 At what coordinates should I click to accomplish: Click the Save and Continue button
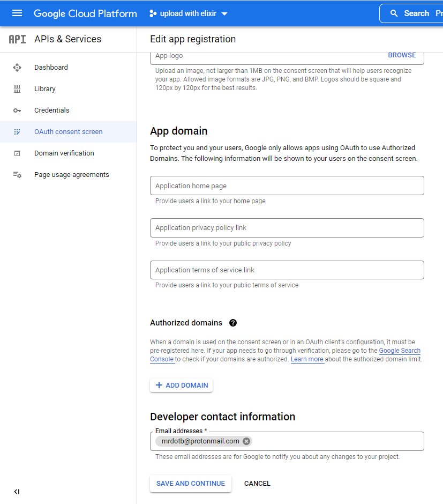tap(190, 484)
